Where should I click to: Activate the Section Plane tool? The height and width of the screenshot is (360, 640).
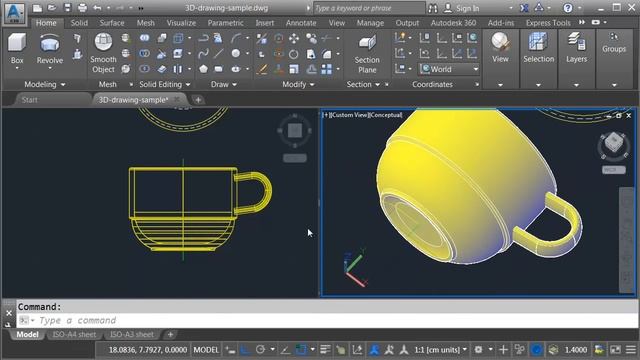point(367,54)
